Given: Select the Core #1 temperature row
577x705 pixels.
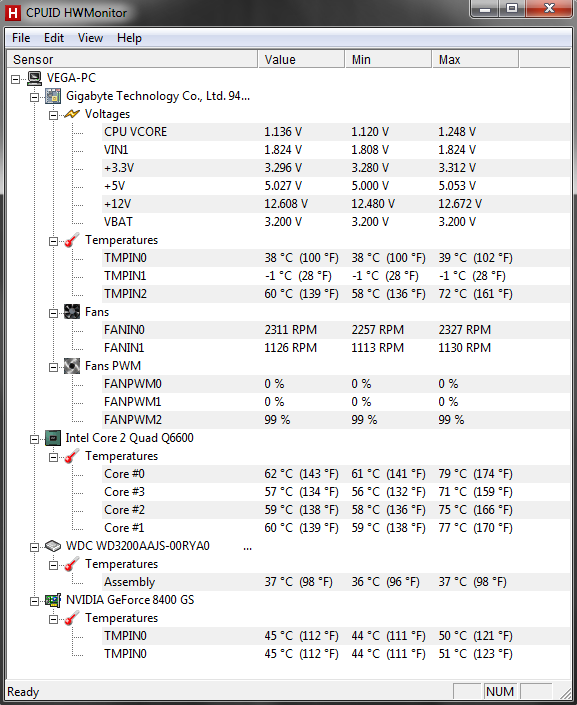Looking at the screenshot, I should pos(336,527).
